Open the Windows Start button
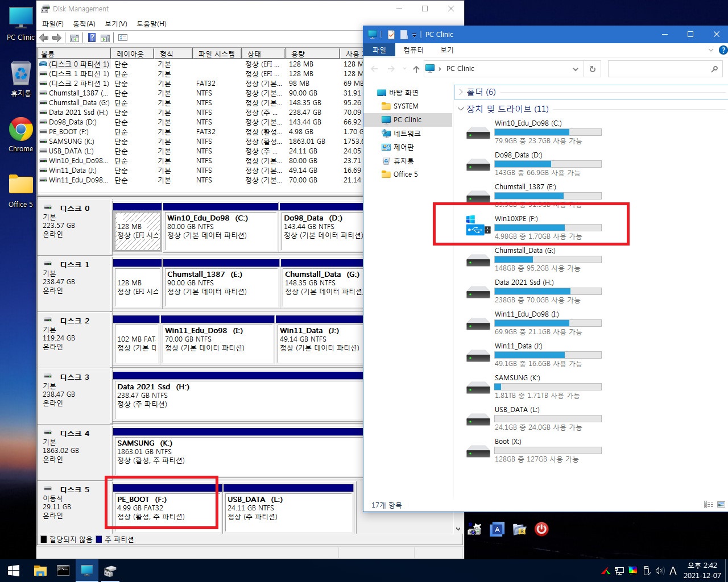 (x=14, y=571)
